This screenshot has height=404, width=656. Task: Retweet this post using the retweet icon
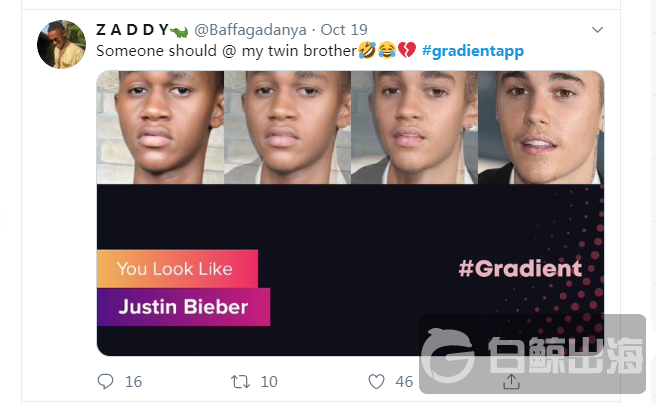(241, 381)
